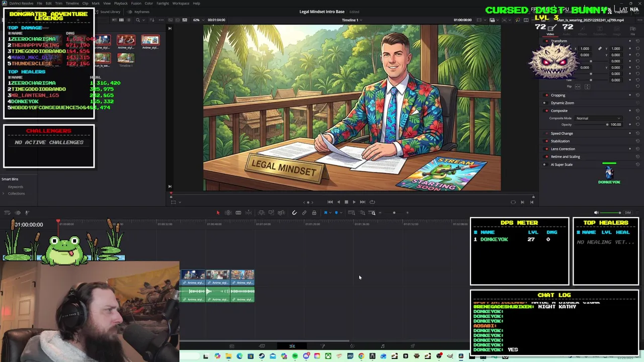Open the File menu
This screenshot has height=362, width=644.
coord(39,3)
